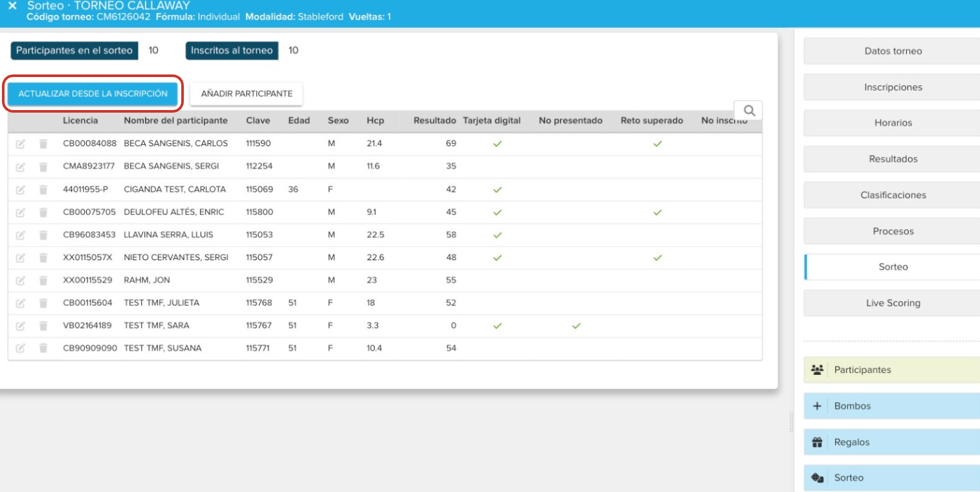This screenshot has height=492, width=980.
Task: Go to the Live Scoring tab
Action: (893, 303)
